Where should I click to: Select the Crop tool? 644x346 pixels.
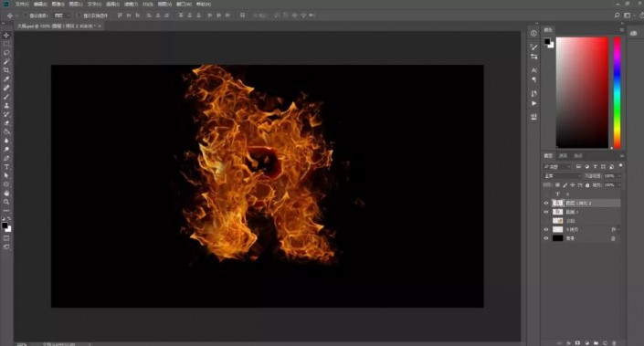(6, 70)
